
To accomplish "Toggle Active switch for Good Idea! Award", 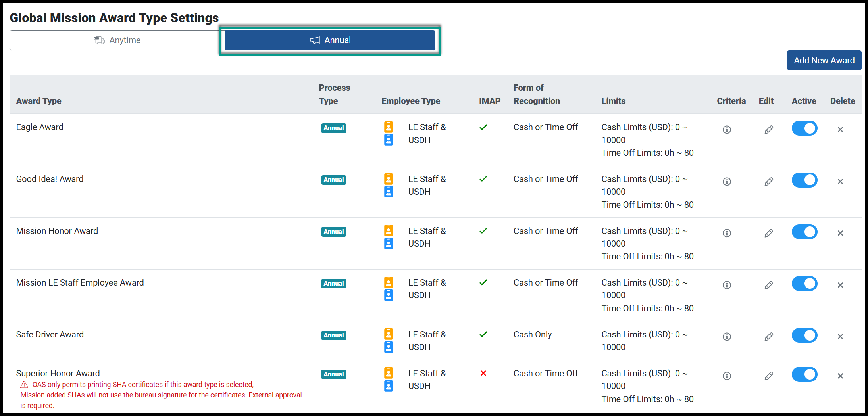I will coord(804,180).
